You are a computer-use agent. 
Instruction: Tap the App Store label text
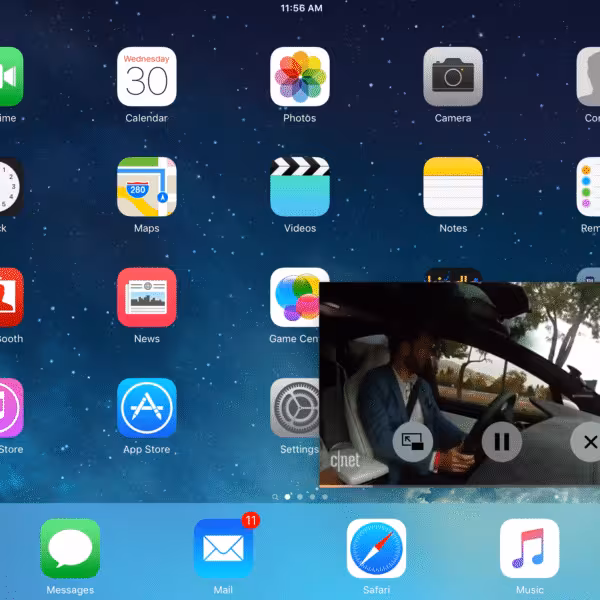click(x=147, y=449)
